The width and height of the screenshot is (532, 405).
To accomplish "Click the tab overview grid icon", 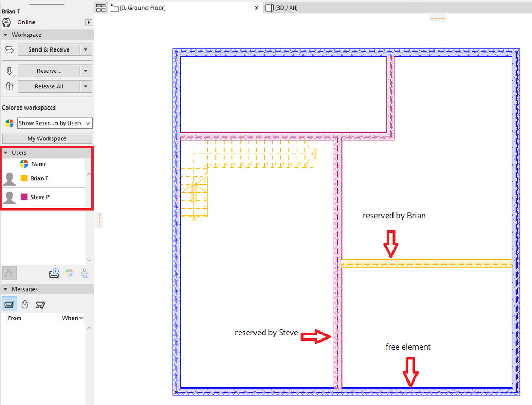I will coord(101,8).
